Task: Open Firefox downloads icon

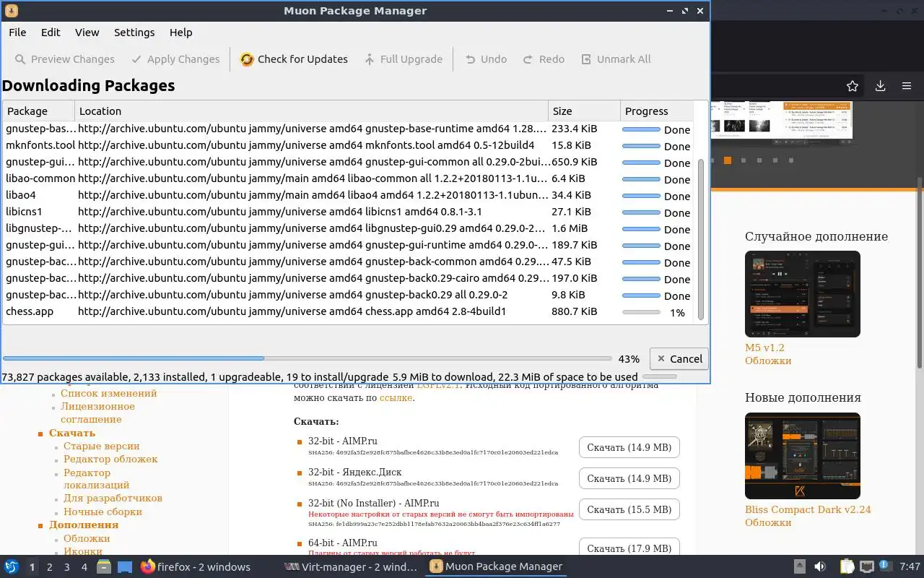Action: [880, 86]
